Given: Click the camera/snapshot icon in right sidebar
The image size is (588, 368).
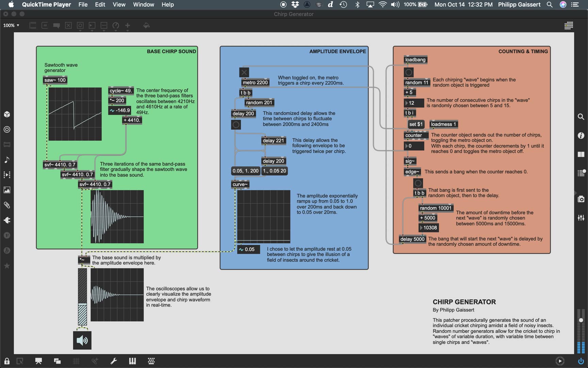Looking at the screenshot, I should coord(582,199).
